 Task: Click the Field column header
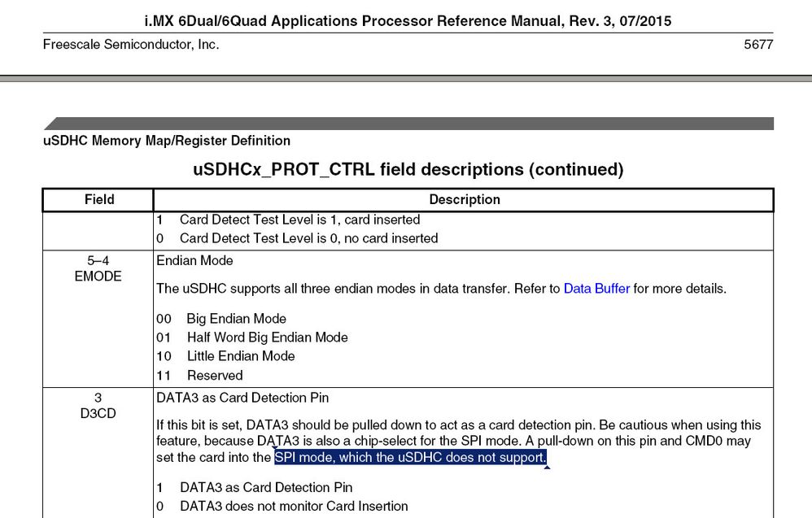98,200
